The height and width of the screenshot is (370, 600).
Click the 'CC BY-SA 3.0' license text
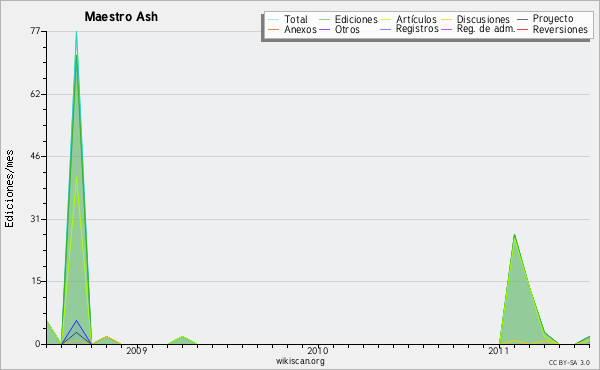pyautogui.click(x=569, y=362)
